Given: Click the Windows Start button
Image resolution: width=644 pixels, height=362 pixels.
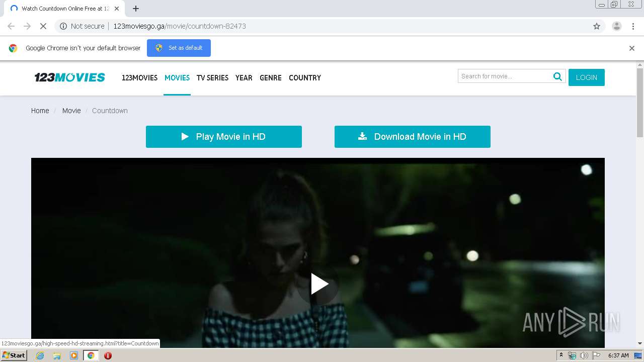Looking at the screenshot, I should 14,355.
